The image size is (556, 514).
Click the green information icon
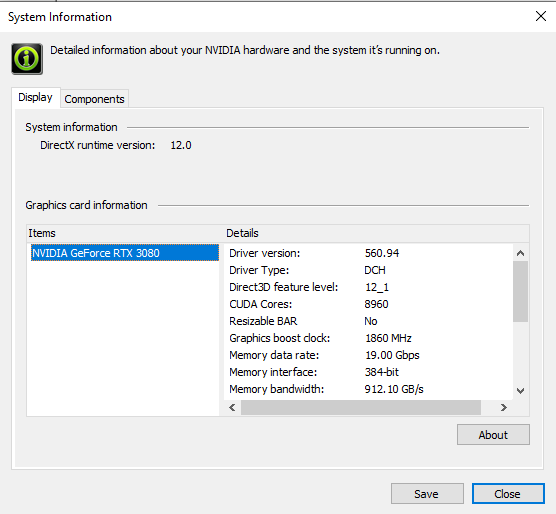(x=27, y=59)
